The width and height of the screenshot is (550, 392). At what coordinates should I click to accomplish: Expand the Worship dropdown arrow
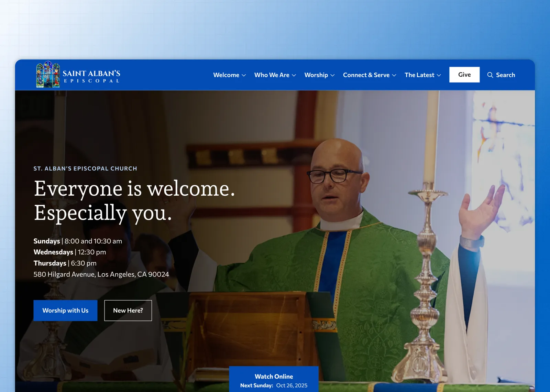point(332,75)
